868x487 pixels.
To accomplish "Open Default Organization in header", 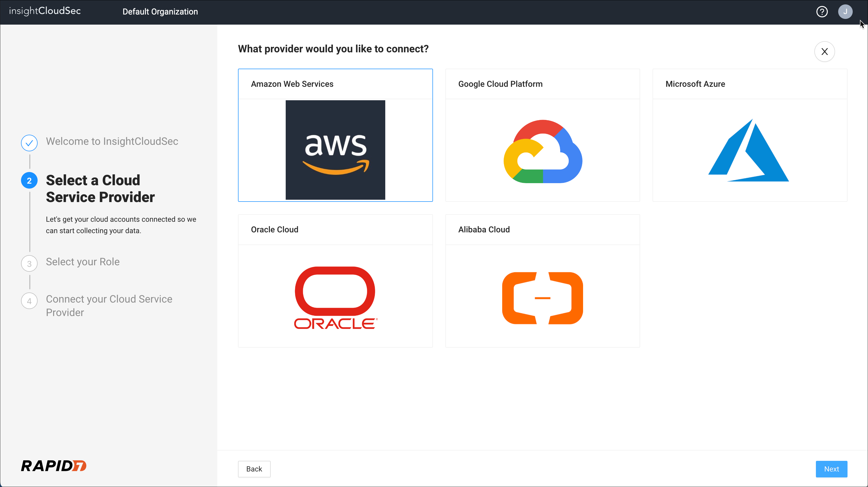I will [x=160, y=12].
